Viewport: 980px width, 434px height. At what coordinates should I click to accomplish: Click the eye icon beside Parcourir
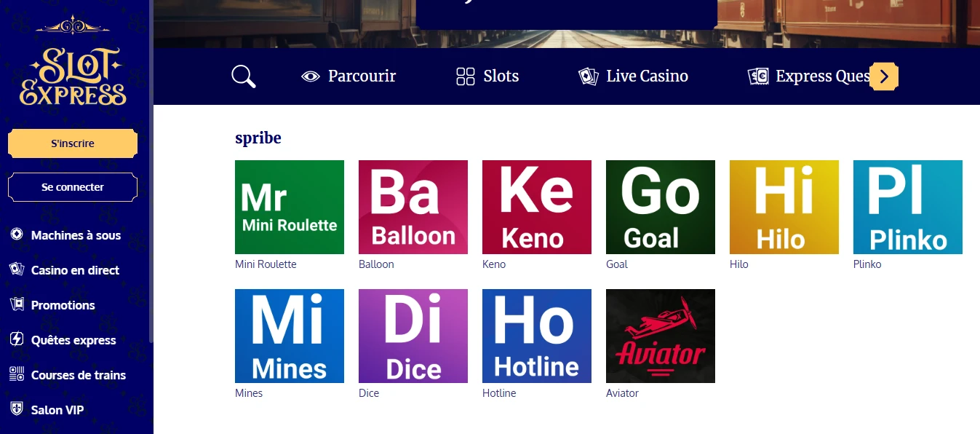click(311, 76)
